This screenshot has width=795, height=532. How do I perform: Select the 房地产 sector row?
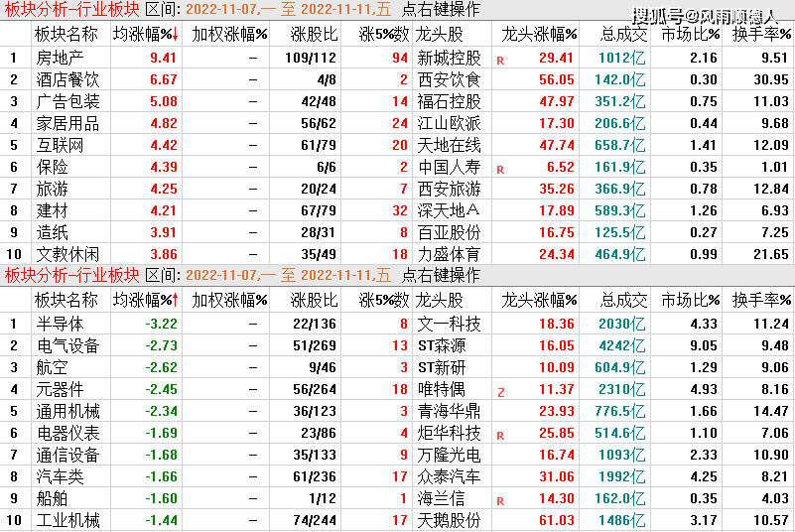pyautogui.click(x=60, y=58)
